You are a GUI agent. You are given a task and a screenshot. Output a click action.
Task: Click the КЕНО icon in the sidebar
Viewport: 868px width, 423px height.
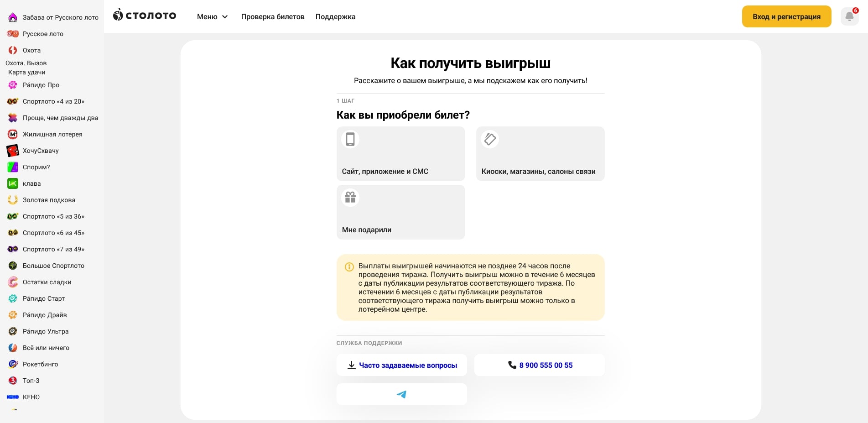(12, 397)
